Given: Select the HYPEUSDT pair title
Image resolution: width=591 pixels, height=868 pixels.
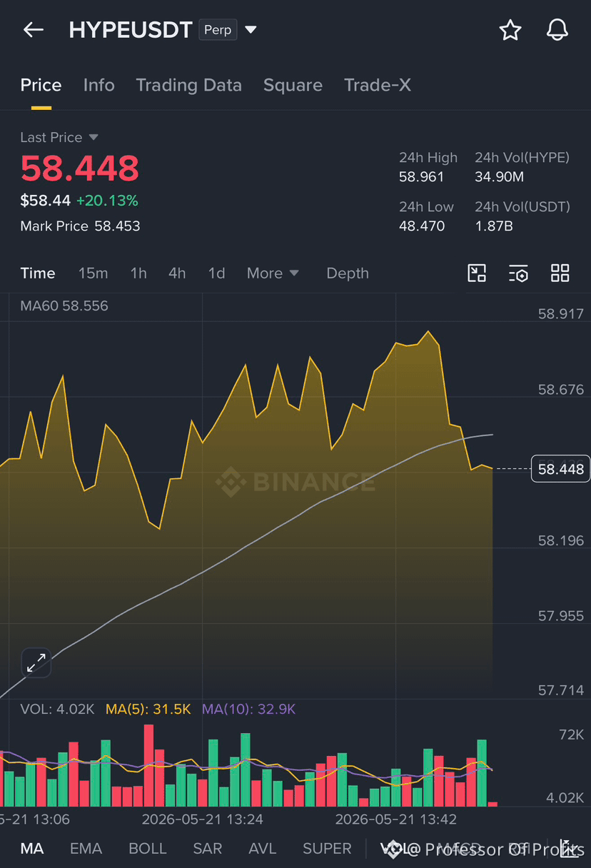Looking at the screenshot, I should pyautogui.click(x=131, y=30).
